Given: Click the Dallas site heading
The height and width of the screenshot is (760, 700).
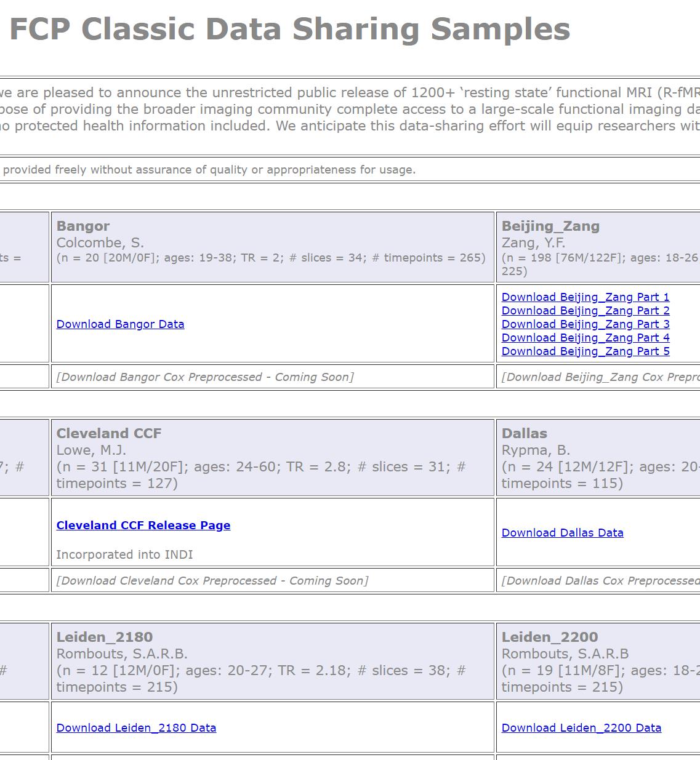Looking at the screenshot, I should pos(524,434).
